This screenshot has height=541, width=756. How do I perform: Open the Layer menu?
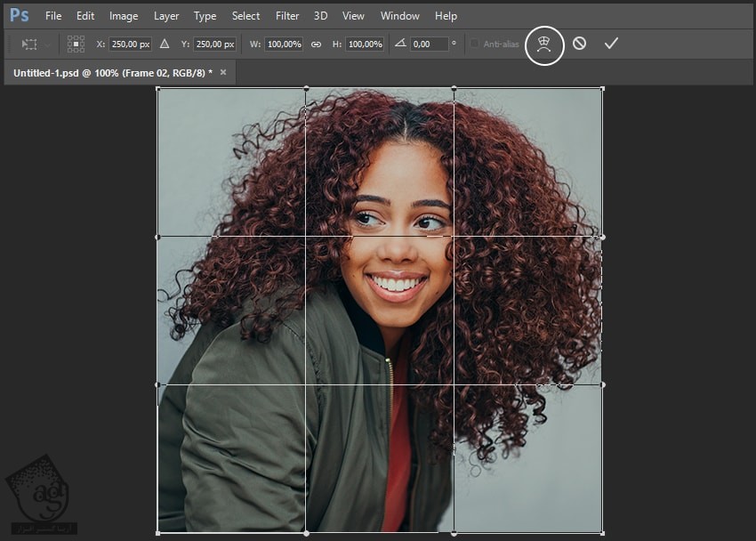click(166, 16)
